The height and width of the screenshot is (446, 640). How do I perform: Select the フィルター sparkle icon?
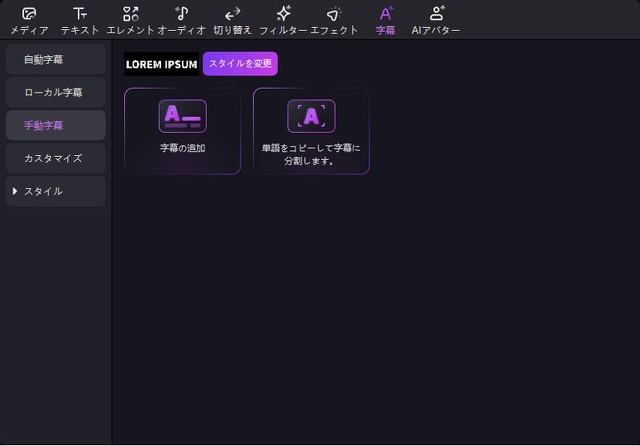[x=284, y=14]
